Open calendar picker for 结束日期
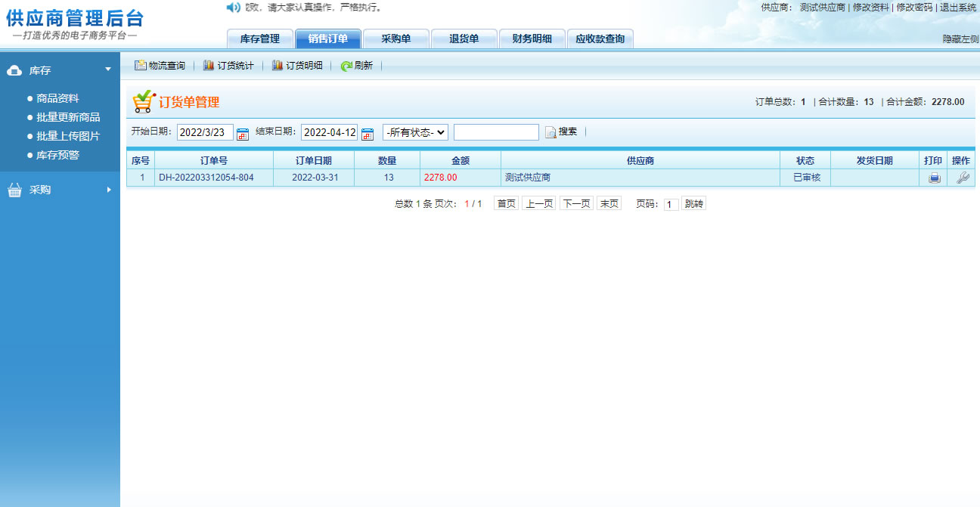 (x=367, y=134)
